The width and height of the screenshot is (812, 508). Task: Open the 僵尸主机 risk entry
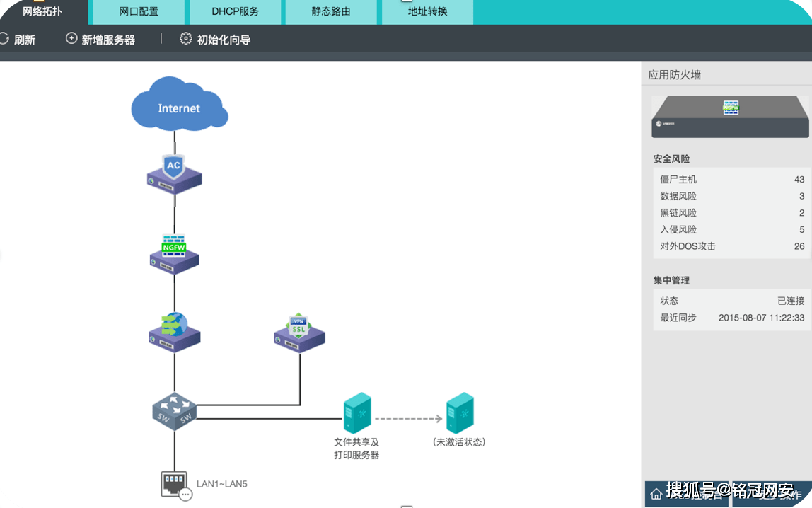[x=731, y=179]
